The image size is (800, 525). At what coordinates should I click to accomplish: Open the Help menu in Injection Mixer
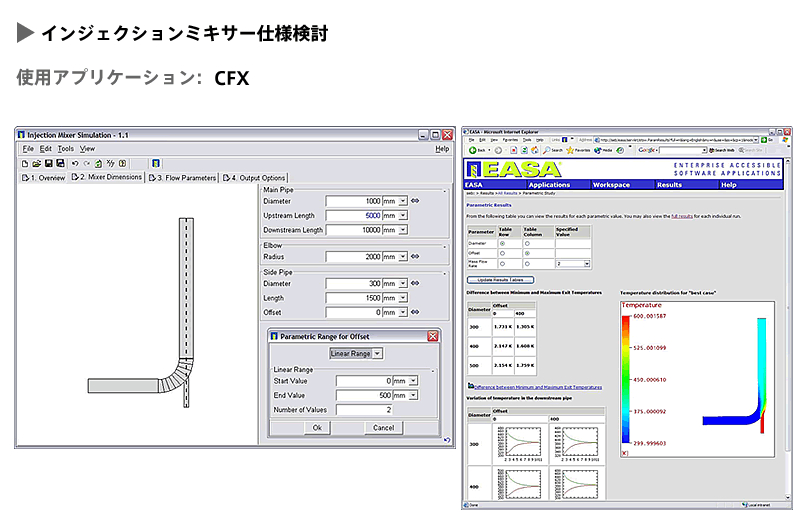[442, 149]
